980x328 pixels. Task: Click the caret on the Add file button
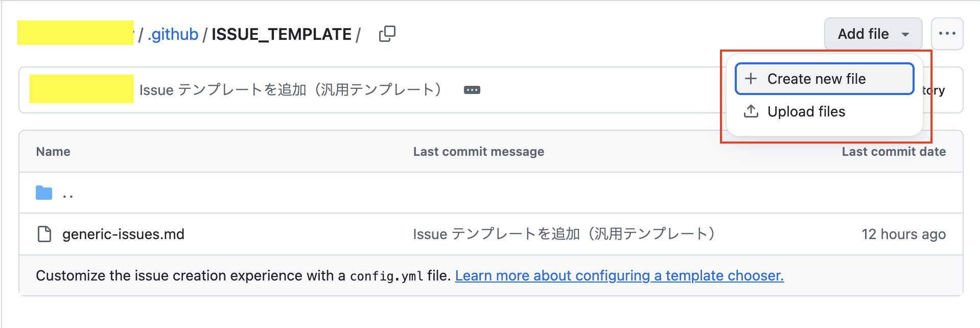[x=906, y=34]
